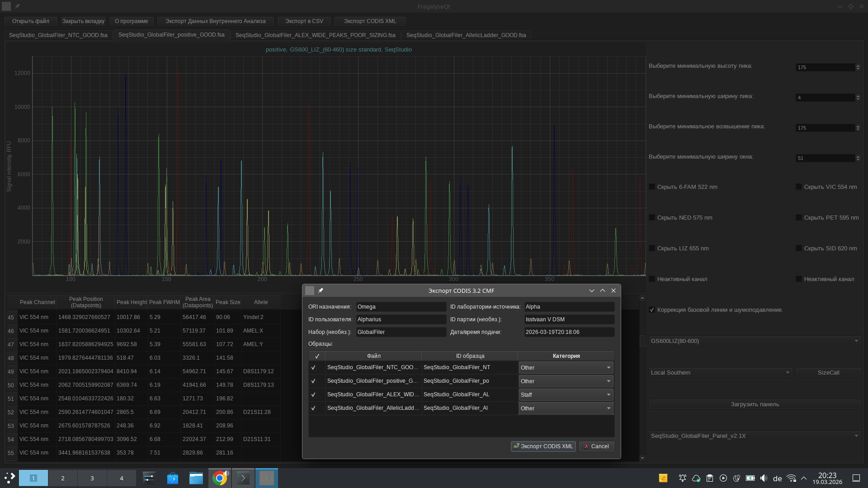Click the volume speaker tray icon

[764, 478]
